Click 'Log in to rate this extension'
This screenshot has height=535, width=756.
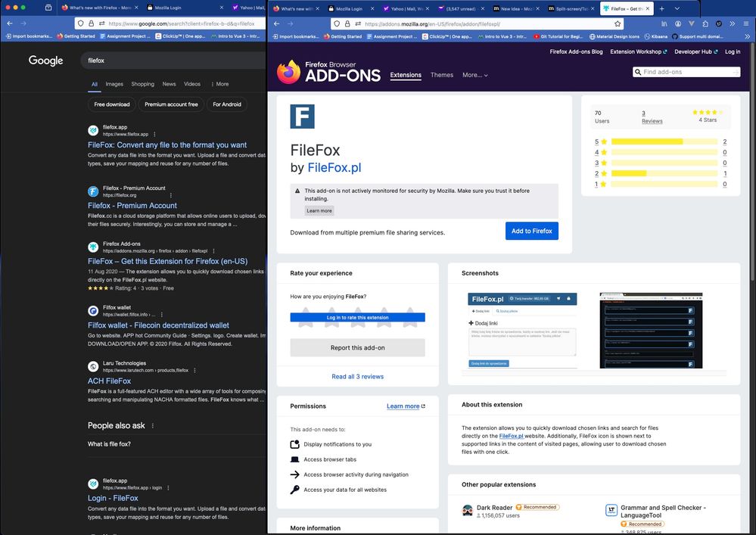(x=357, y=317)
